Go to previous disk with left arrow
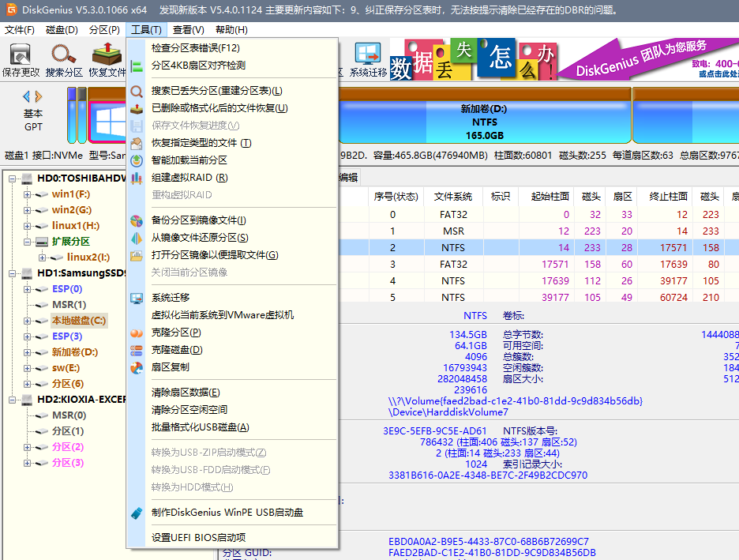This screenshot has width=739, height=560. (26, 96)
